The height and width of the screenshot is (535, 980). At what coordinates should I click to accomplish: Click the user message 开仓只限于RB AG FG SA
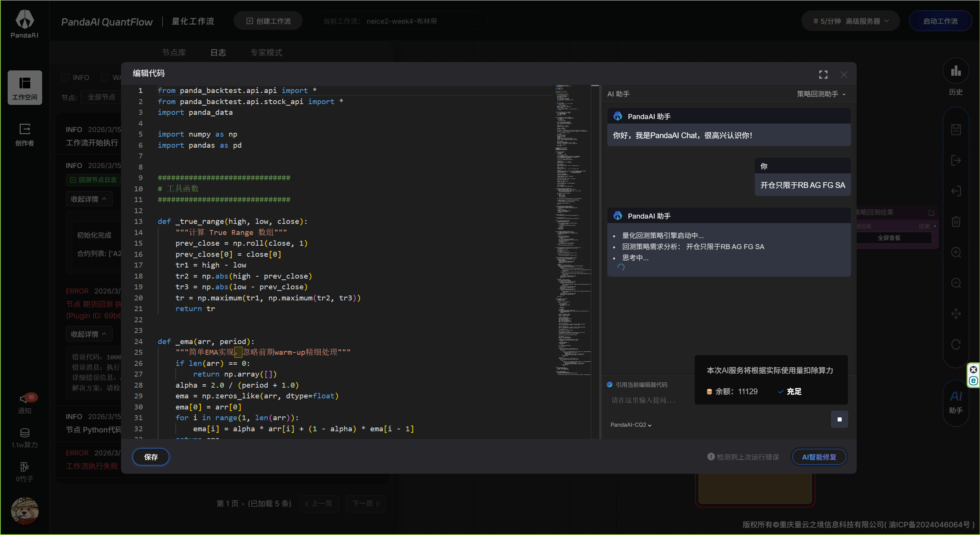pyautogui.click(x=803, y=185)
